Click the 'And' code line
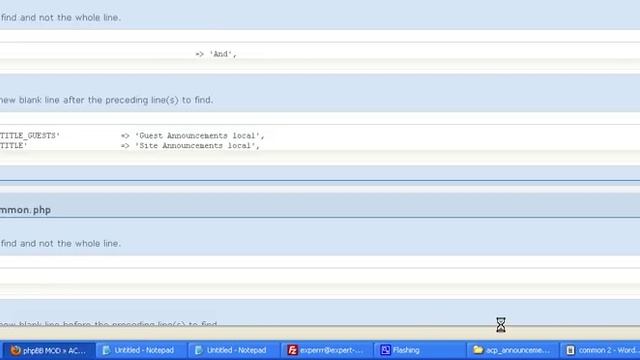 pyautogui.click(x=216, y=54)
